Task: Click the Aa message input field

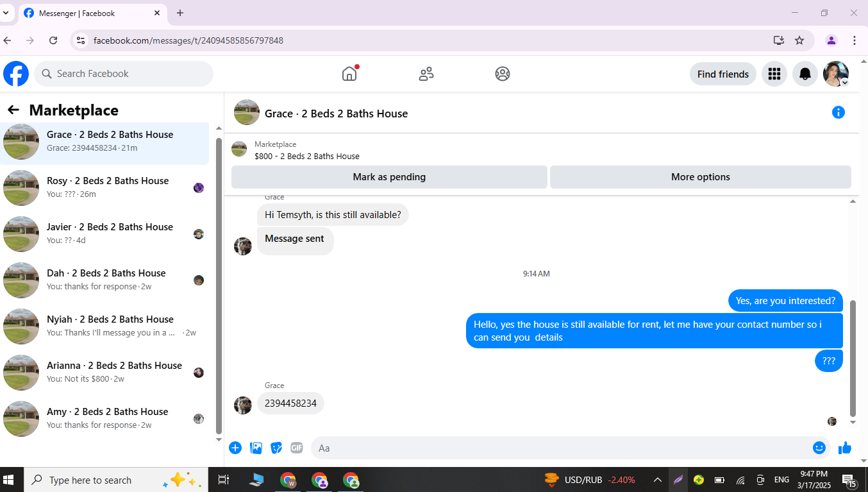Action: coord(561,448)
